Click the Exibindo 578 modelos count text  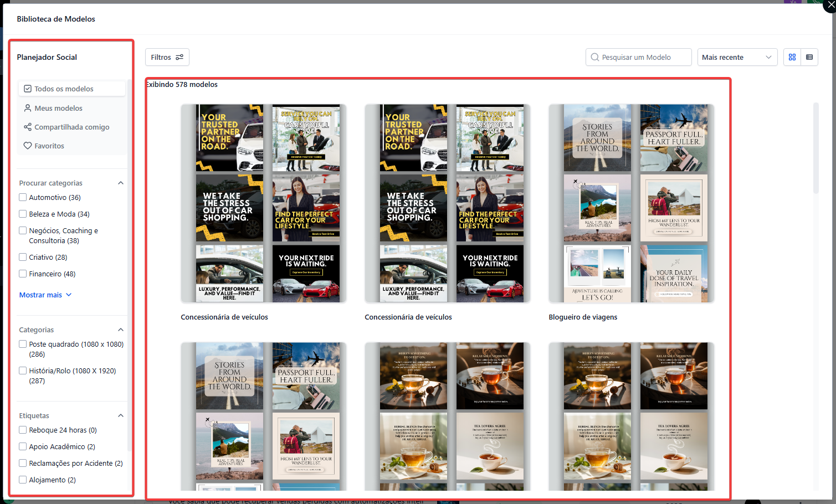182,84
